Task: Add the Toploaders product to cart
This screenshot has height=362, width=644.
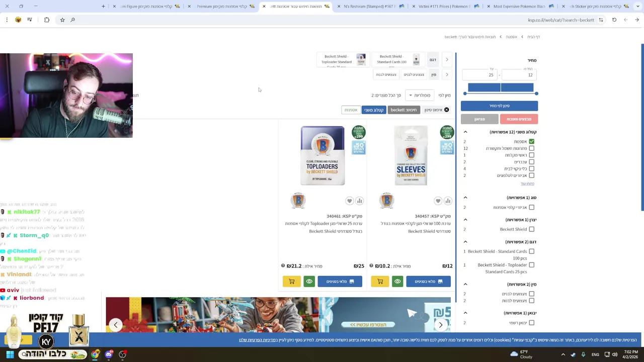Action: point(291,282)
